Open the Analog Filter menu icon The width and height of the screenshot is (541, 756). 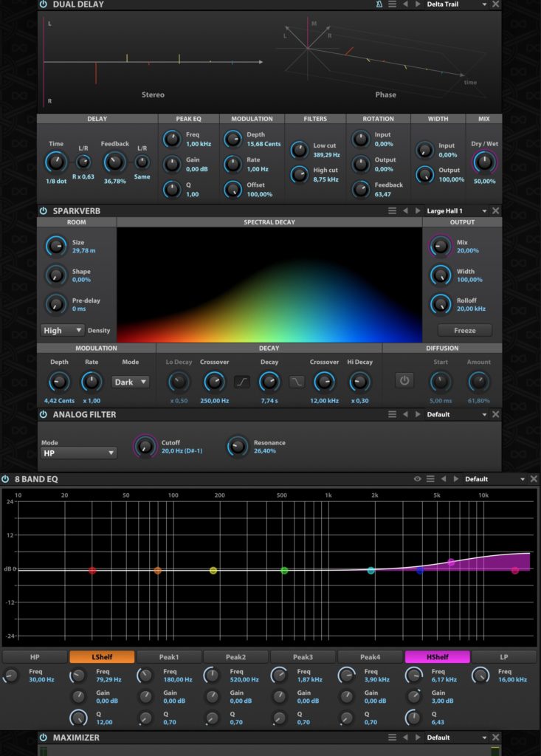393,414
